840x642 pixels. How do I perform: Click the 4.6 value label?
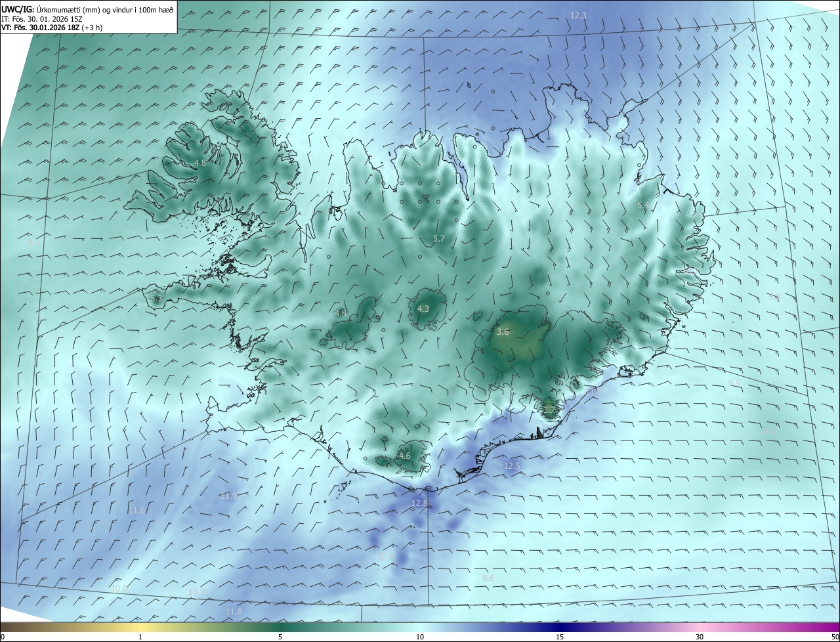pos(404,456)
